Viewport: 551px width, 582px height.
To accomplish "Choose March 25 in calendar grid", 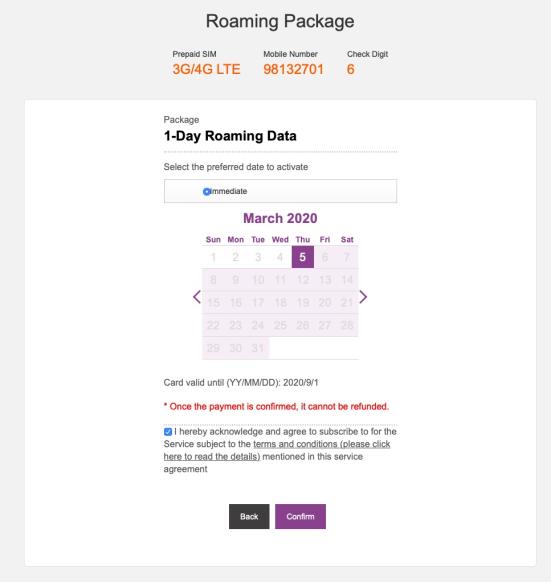I will tap(280, 326).
